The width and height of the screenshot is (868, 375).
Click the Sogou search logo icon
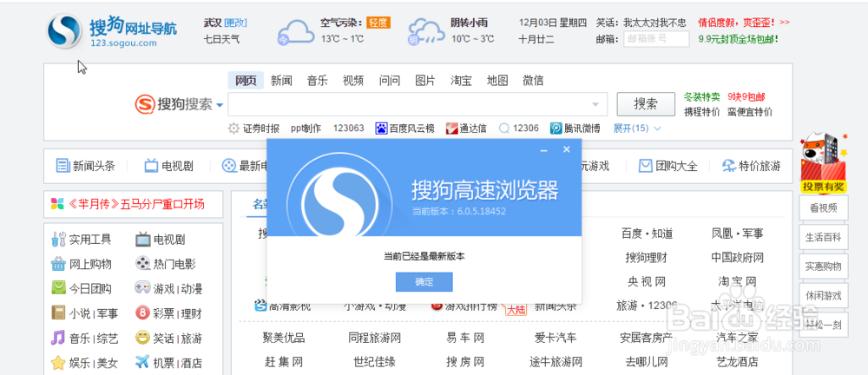(145, 104)
